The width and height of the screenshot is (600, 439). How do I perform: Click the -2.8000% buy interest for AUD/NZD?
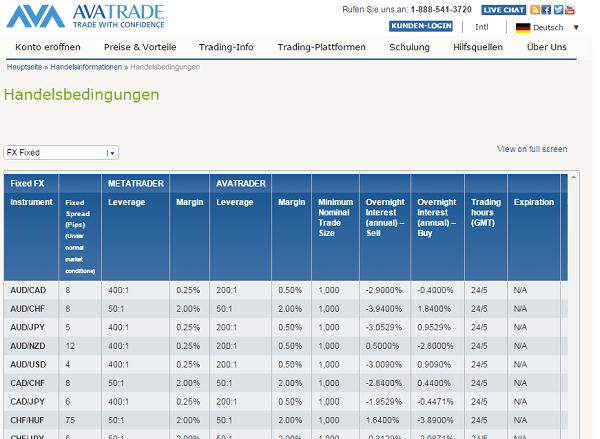coord(435,346)
